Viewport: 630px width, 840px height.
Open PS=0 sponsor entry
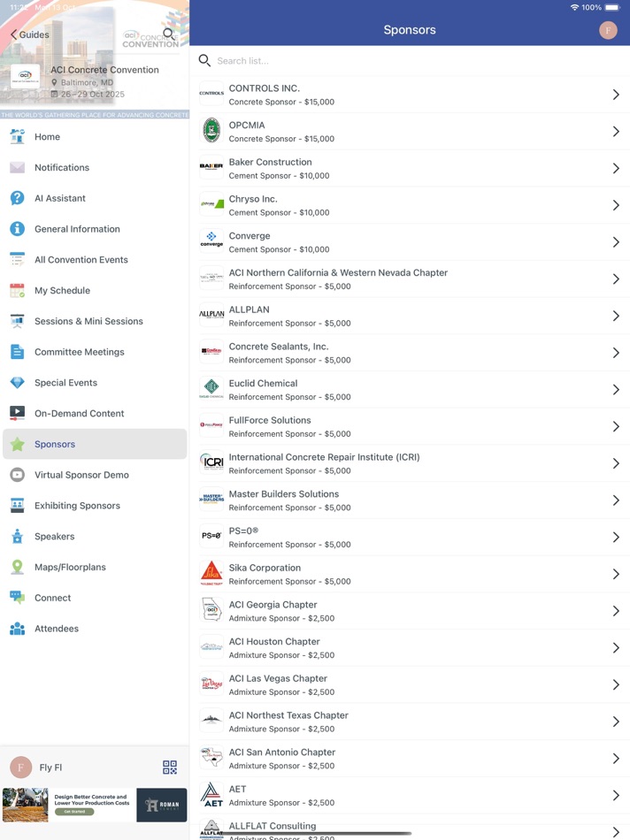click(411, 538)
